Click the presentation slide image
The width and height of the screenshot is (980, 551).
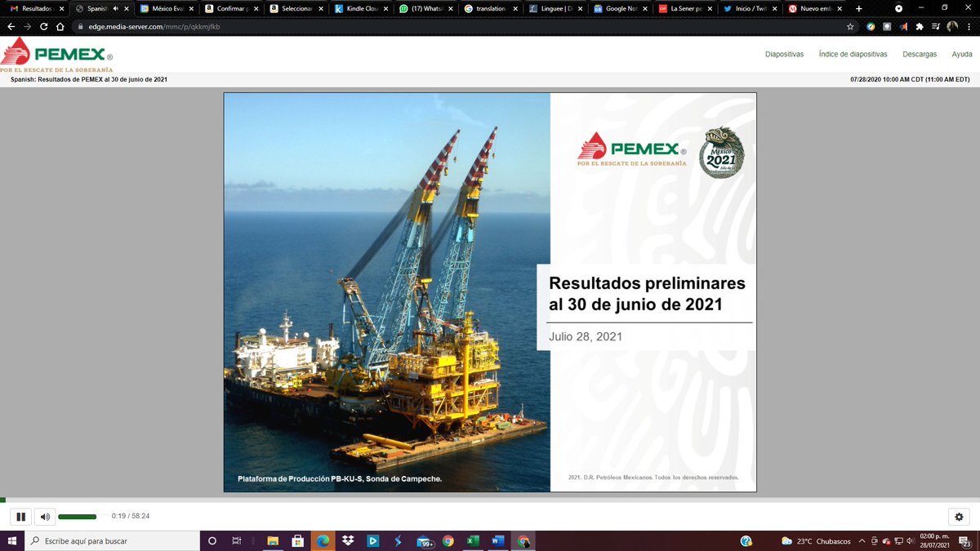(490, 292)
